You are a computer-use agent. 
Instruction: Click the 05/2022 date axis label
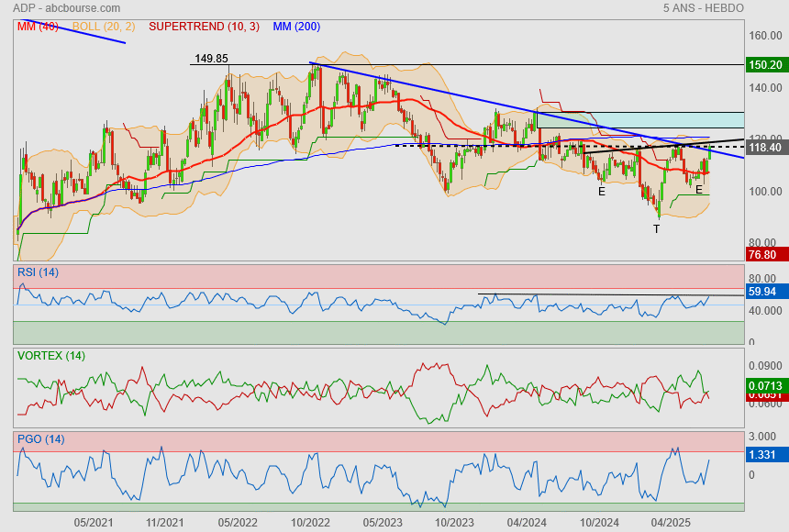tap(238, 523)
